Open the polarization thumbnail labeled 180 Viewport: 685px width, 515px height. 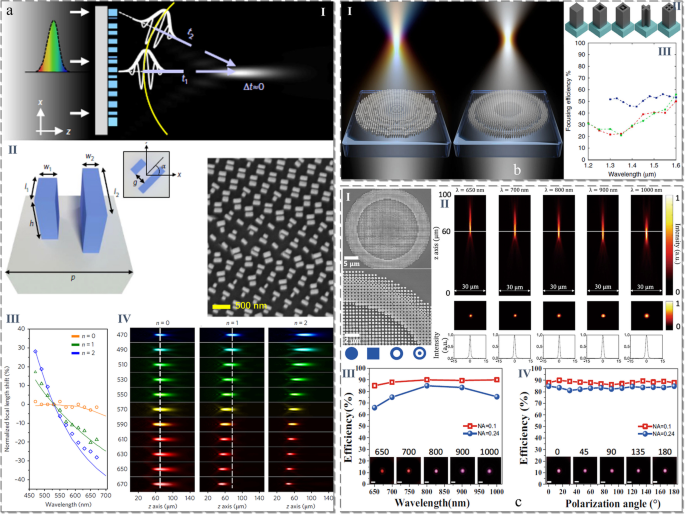point(665,470)
